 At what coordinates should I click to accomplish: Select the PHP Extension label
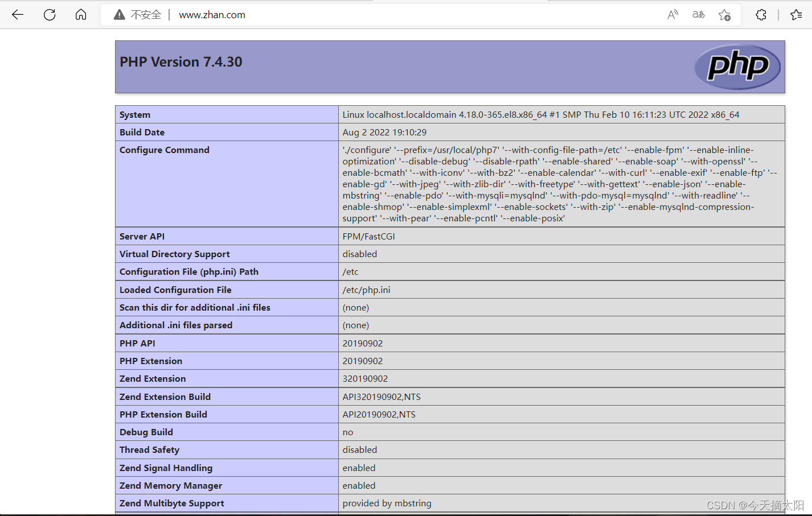(151, 361)
